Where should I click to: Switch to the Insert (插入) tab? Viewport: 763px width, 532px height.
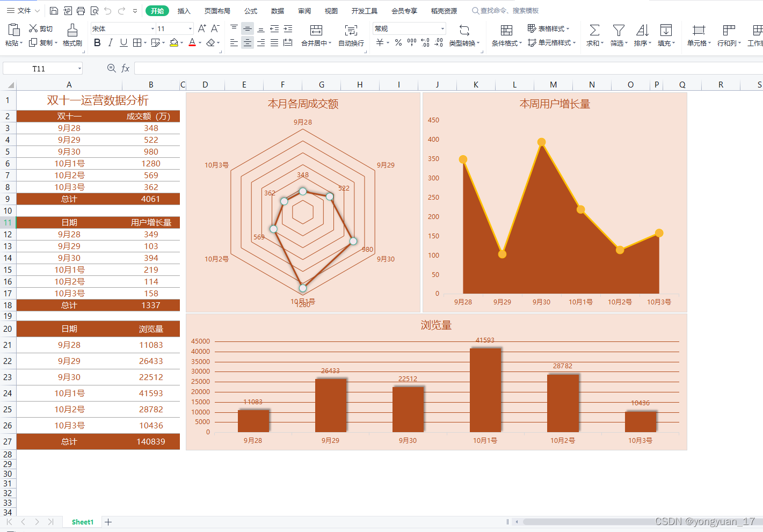click(184, 11)
